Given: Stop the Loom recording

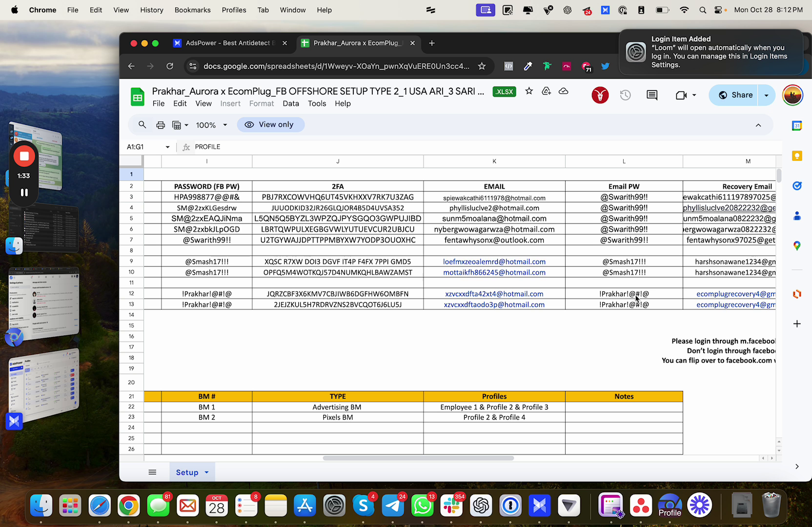Looking at the screenshot, I should (24, 156).
